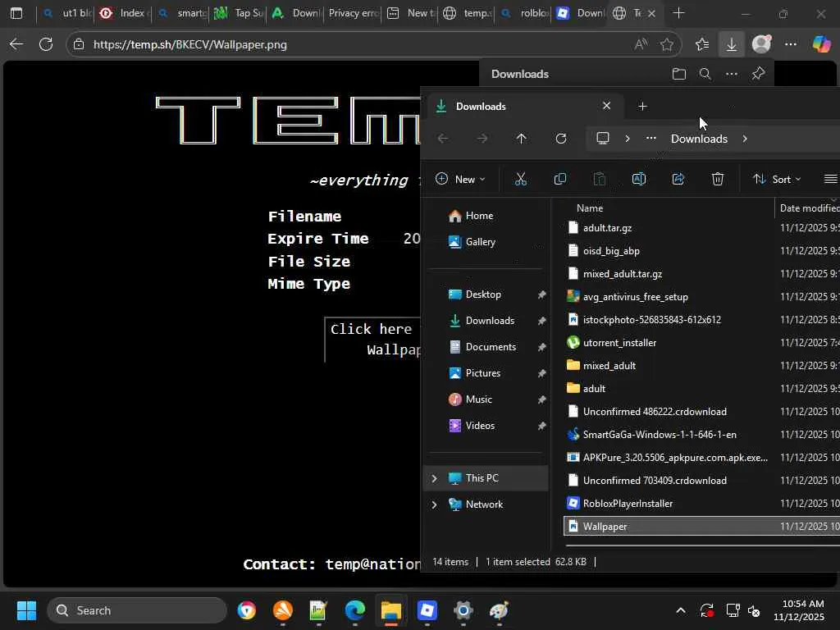Switch to the rolblox browser tab

tap(525, 13)
